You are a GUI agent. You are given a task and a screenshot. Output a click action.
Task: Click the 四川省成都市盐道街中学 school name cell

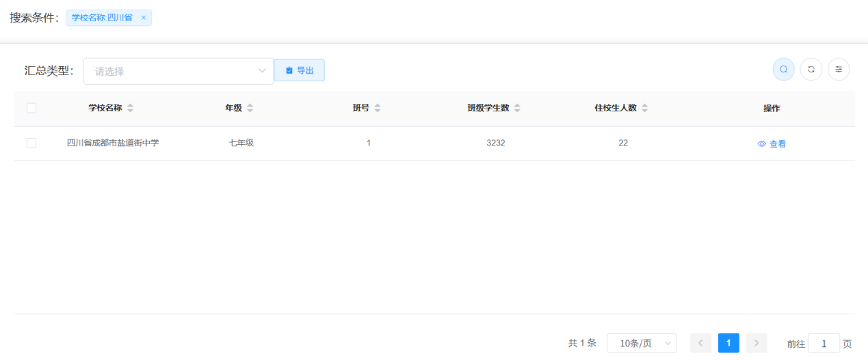[113, 143]
